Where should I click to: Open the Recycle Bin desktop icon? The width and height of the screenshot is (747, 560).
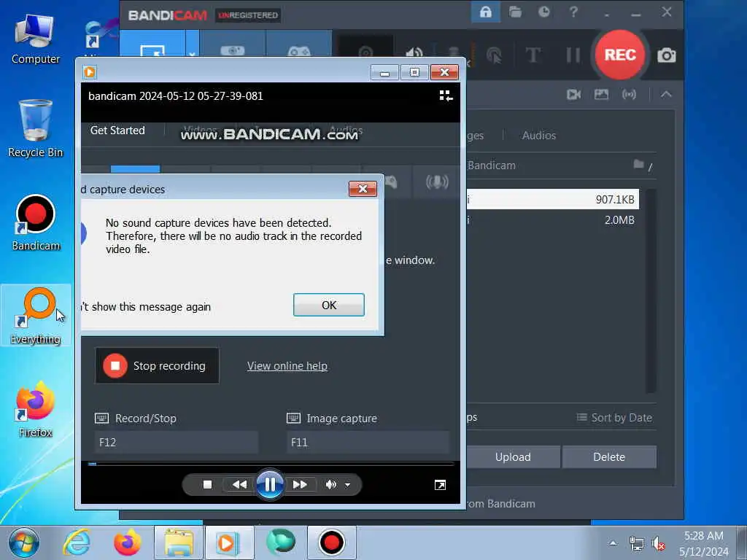pos(35,128)
